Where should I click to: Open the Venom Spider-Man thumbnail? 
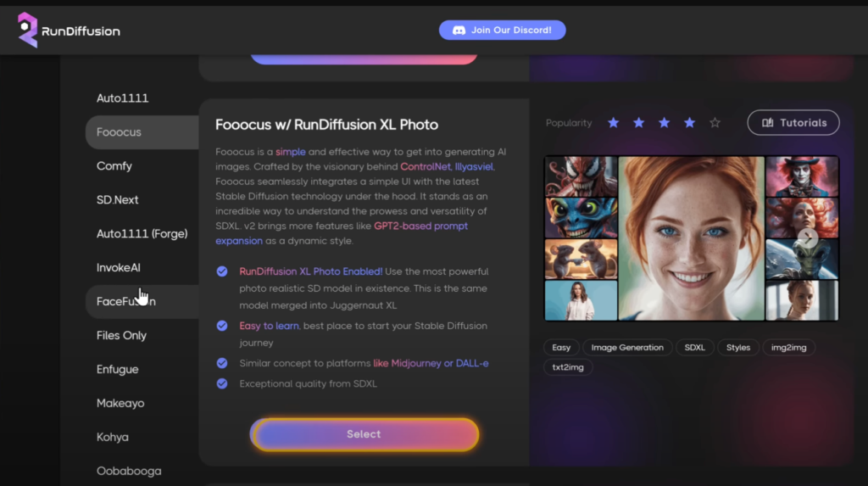[581, 176]
